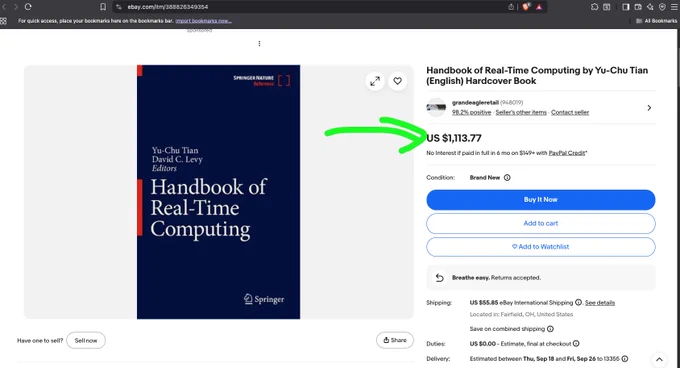The height and width of the screenshot is (368, 680).
Task: Select the Breathe easy. Returns accepted text
Action: pos(496,278)
